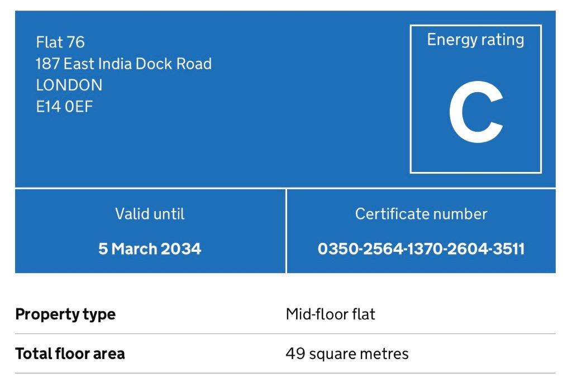Click the 49 square metres value

click(347, 353)
